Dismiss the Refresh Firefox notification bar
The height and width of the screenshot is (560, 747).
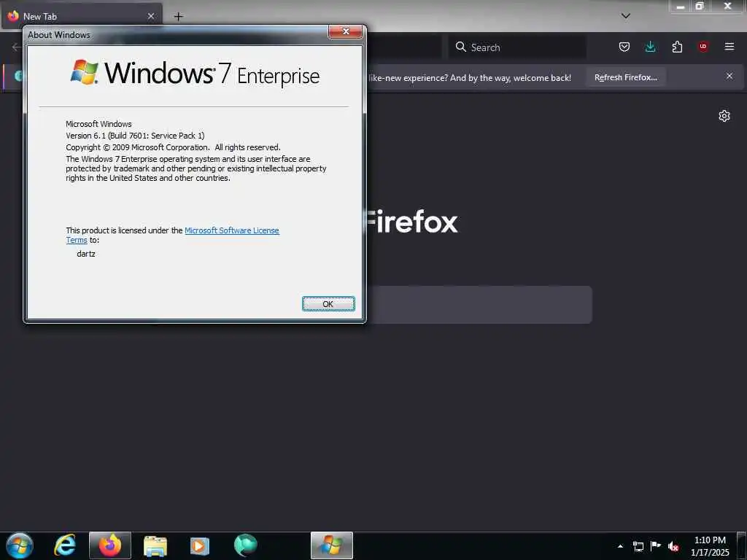(729, 76)
